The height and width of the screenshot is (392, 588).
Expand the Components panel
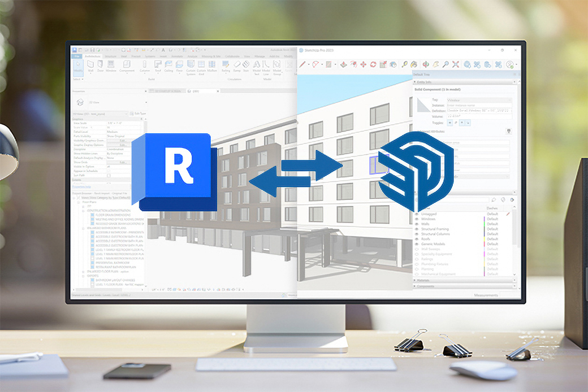[x=414, y=286]
